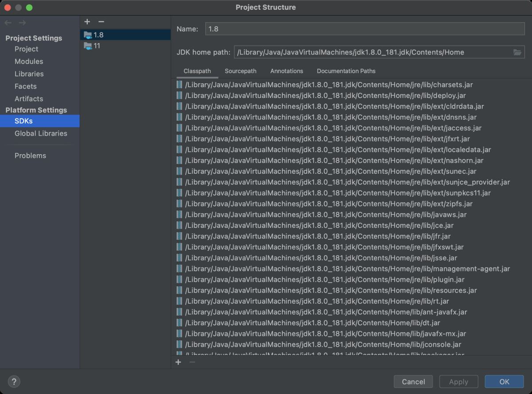Open the Documentation Paths tab

(x=346, y=71)
